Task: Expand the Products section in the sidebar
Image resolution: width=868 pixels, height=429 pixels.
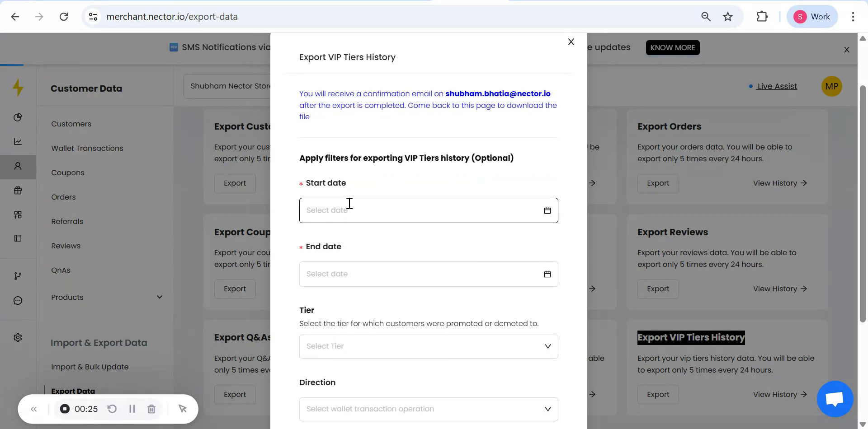Action: click(x=160, y=297)
